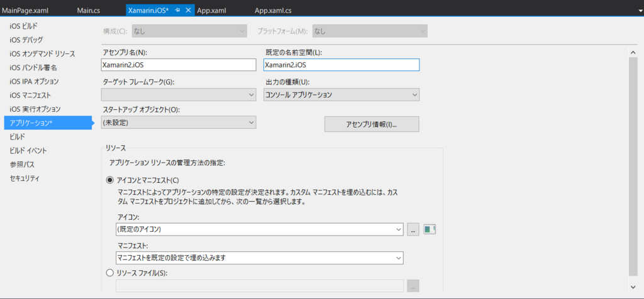This screenshot has width=644, height=299.
Task: Edit the 既定の名前空間 text field
Action: tap(341, 65)
